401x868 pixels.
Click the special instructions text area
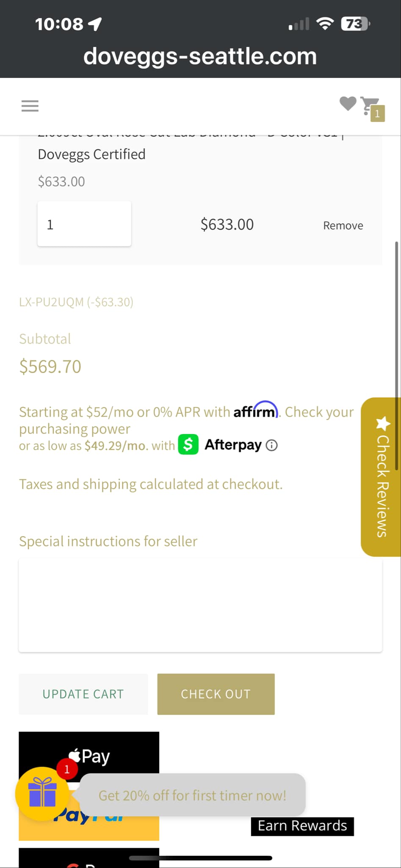click(200, 605)
